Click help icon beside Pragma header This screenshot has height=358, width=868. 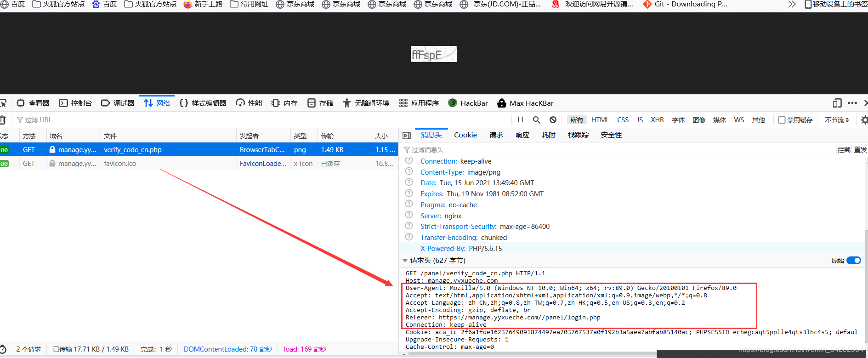(409, 204)
